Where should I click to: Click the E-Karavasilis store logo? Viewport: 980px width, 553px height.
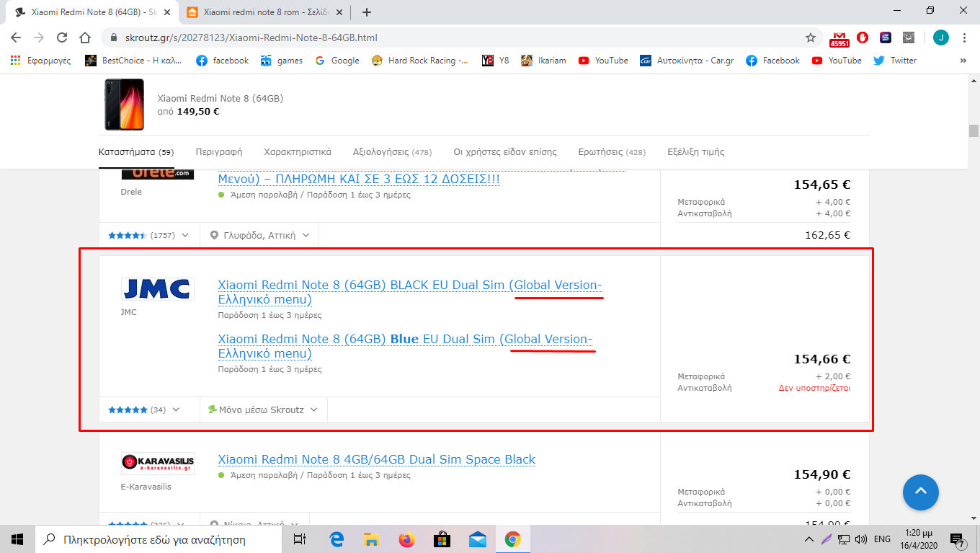(157, 464)
